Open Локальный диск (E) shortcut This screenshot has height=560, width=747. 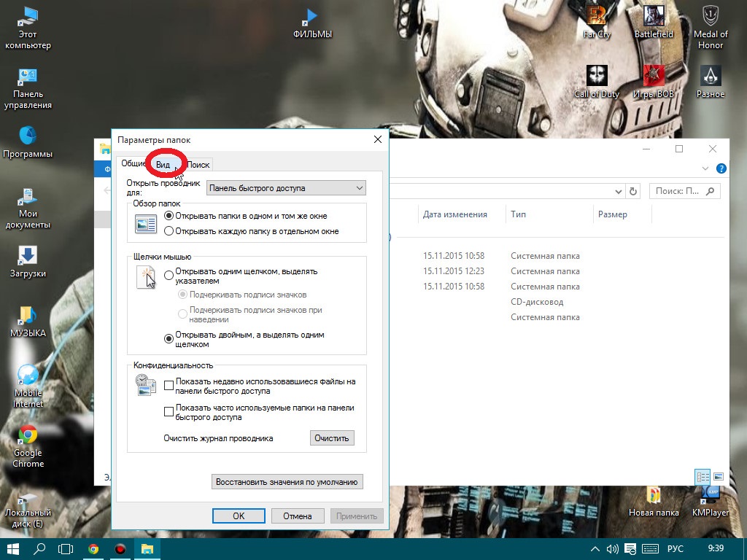(28, 510)
